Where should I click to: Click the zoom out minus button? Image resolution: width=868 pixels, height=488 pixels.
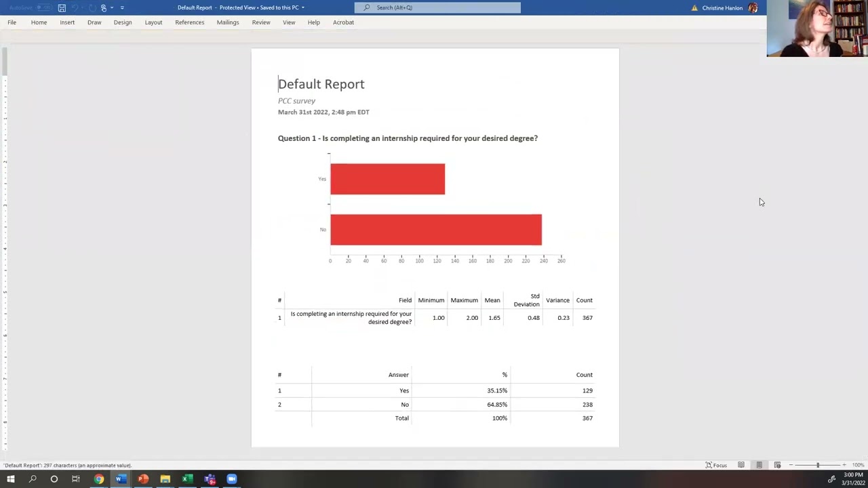click(791, 465)
